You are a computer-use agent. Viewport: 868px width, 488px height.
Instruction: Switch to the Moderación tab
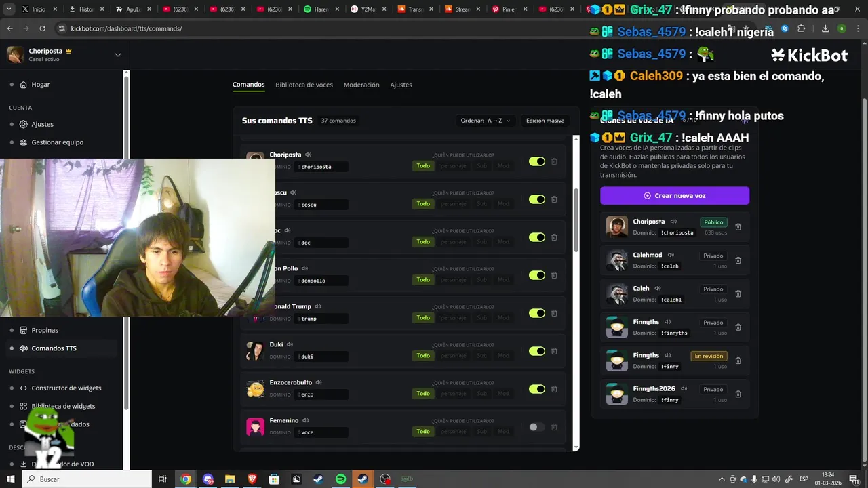click(361, 85)
